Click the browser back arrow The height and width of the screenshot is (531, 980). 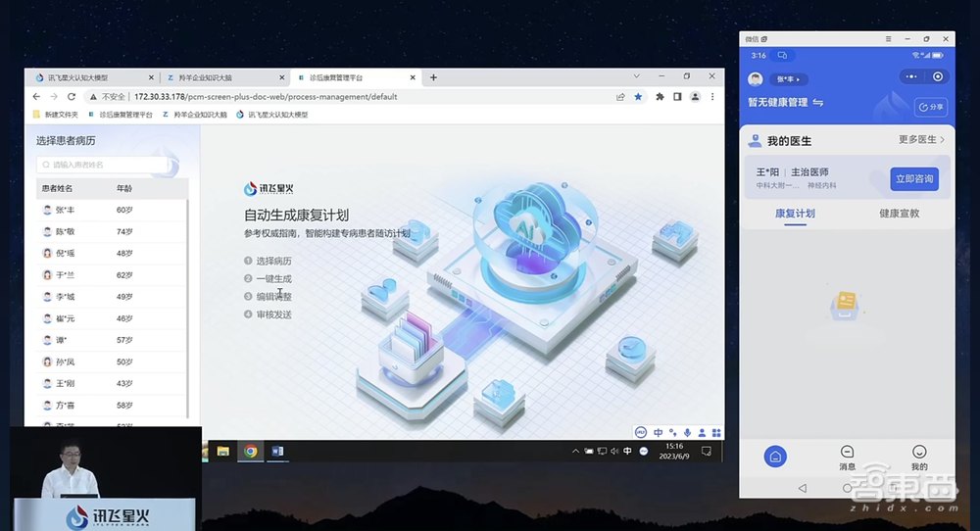pyautogui.click(x=36, y=97)
